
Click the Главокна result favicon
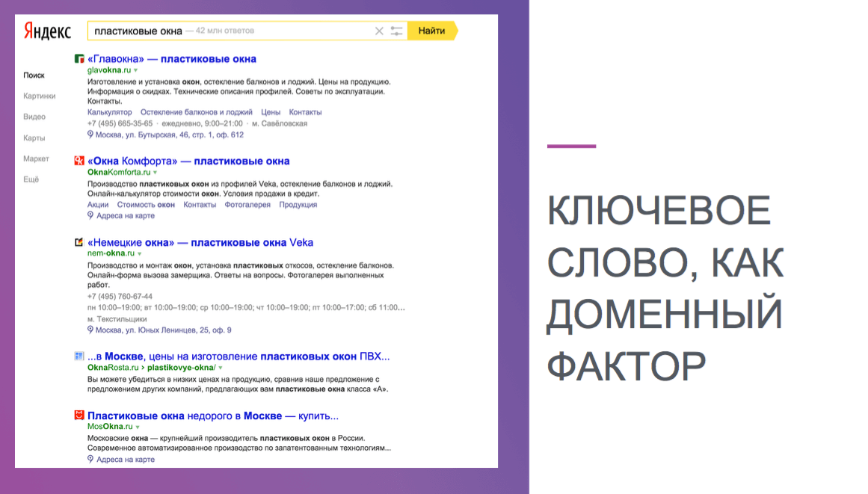tap(79, 58)
